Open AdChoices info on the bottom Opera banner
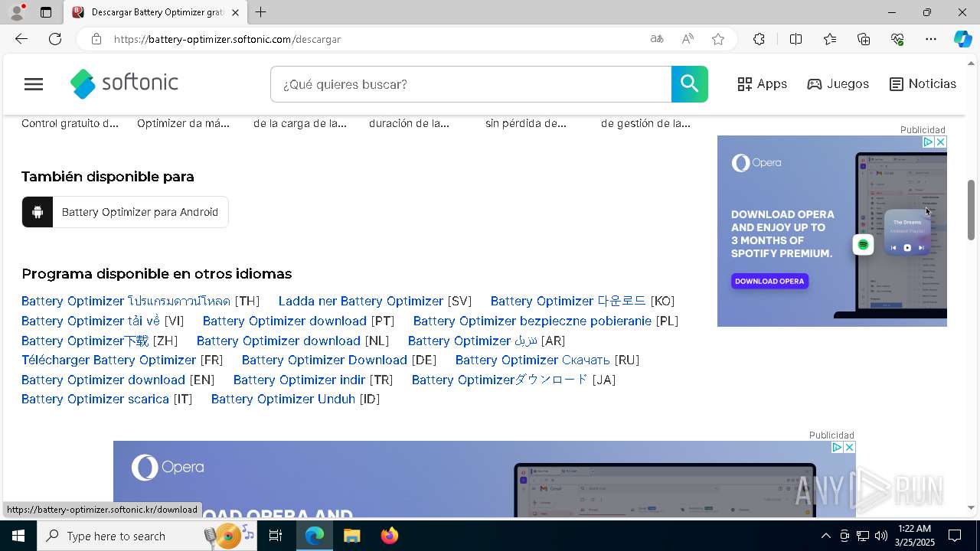 (x=837, y=448)
